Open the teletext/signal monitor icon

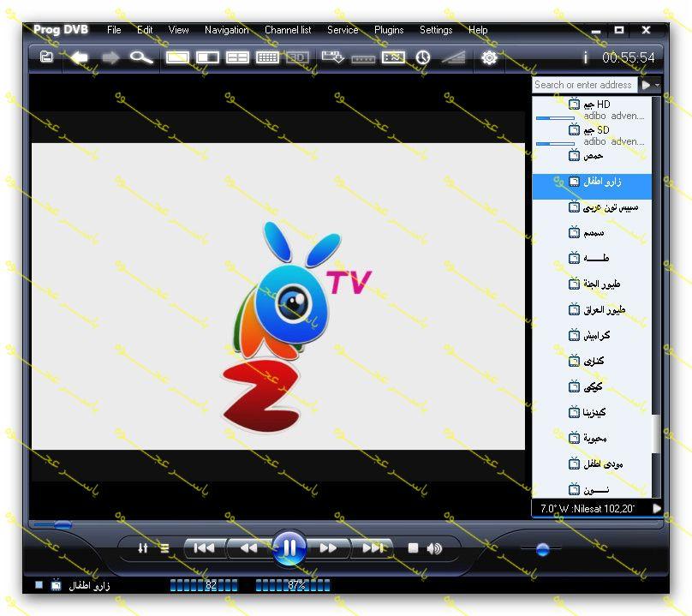393,57
